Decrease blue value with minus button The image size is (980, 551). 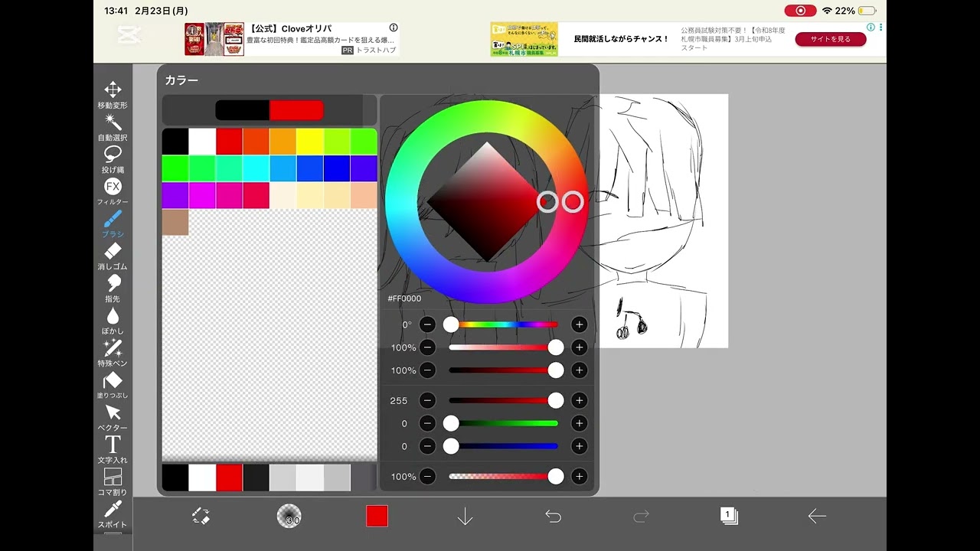[x=427, y=446]
